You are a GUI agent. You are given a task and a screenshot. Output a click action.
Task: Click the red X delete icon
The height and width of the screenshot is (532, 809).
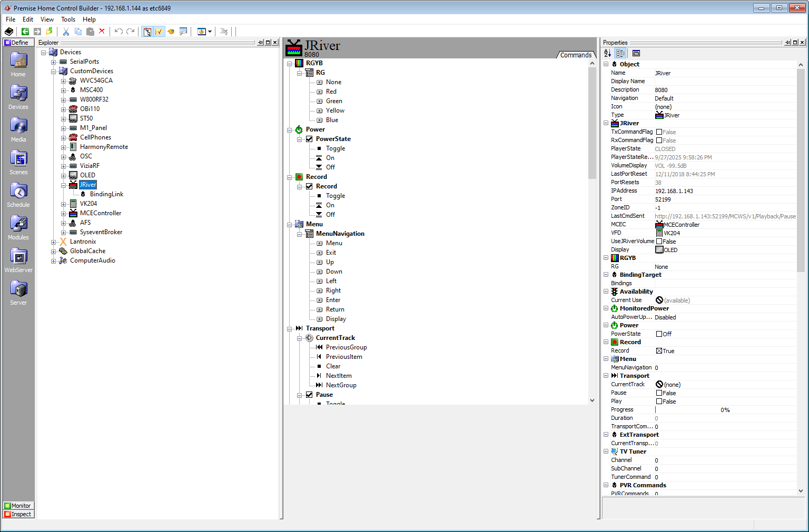point(102,32)
